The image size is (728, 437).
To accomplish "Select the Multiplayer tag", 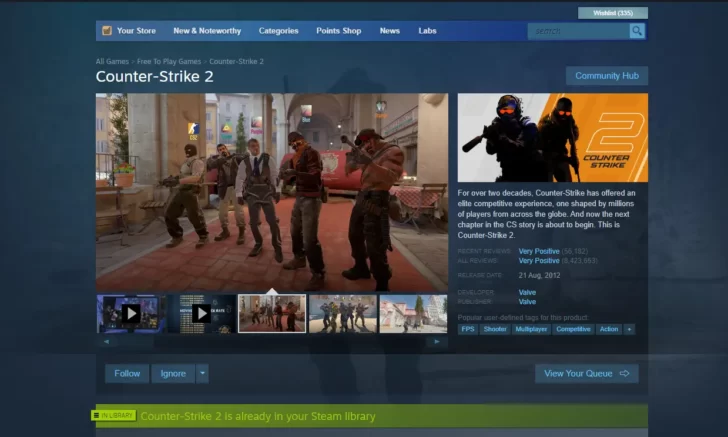I will [531, 329].
